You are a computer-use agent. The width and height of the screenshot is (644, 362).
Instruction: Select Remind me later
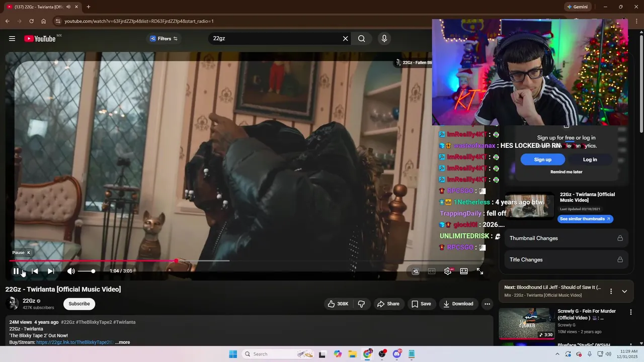coord(567,172)
